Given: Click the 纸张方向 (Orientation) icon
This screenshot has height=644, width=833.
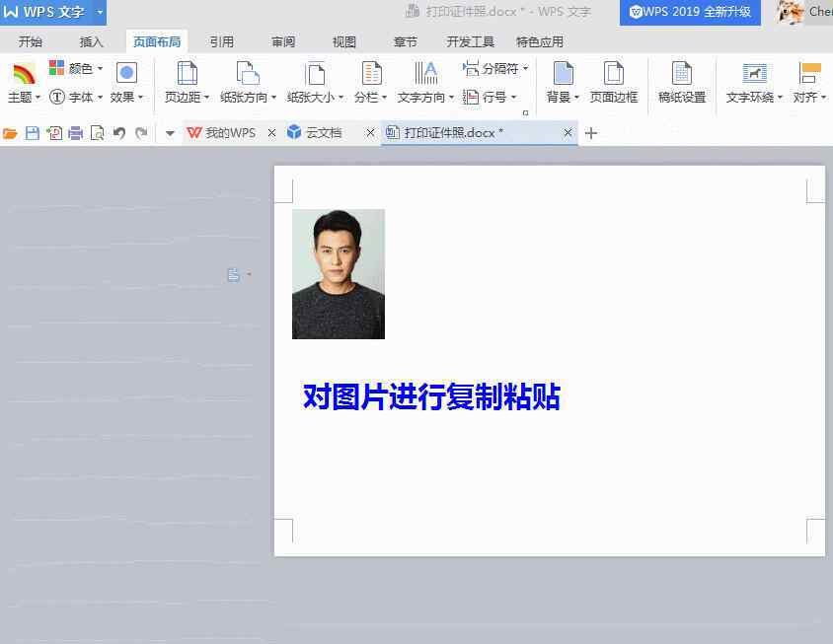Looking at the screenshot, I should pos(248,73).
